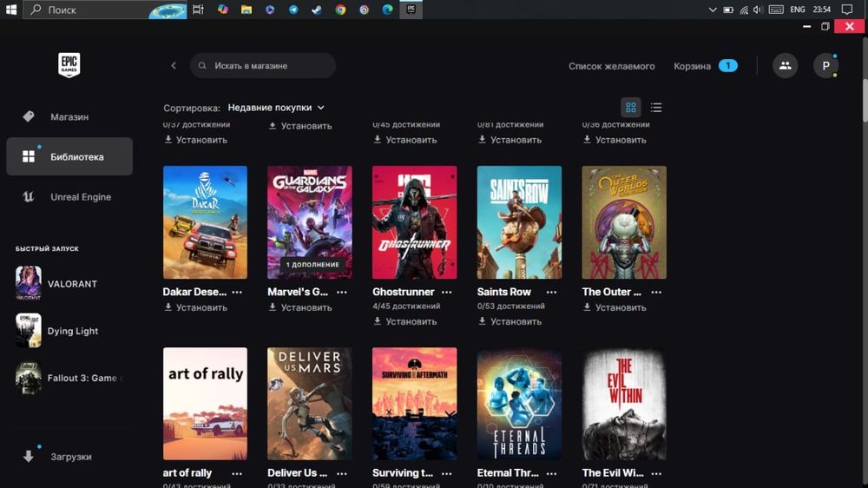868x488 pixels.
Task: Open Saints Row cover art
Action: (519, 222)
